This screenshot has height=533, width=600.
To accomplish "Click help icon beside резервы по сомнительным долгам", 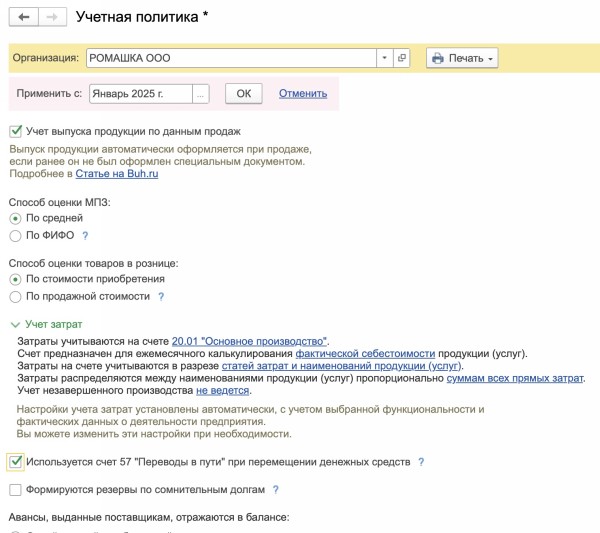I will click(x=275, y=490).
